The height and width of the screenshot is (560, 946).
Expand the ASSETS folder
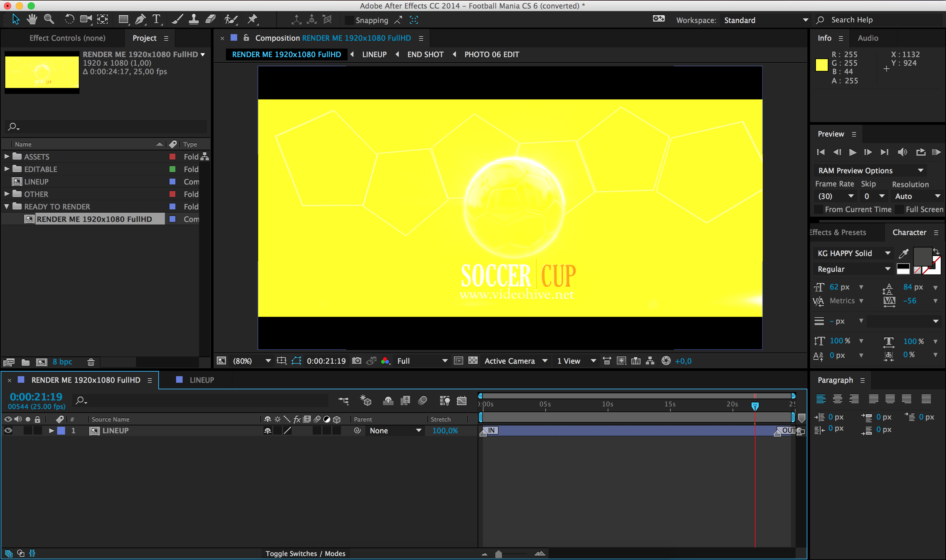(7, 156)
